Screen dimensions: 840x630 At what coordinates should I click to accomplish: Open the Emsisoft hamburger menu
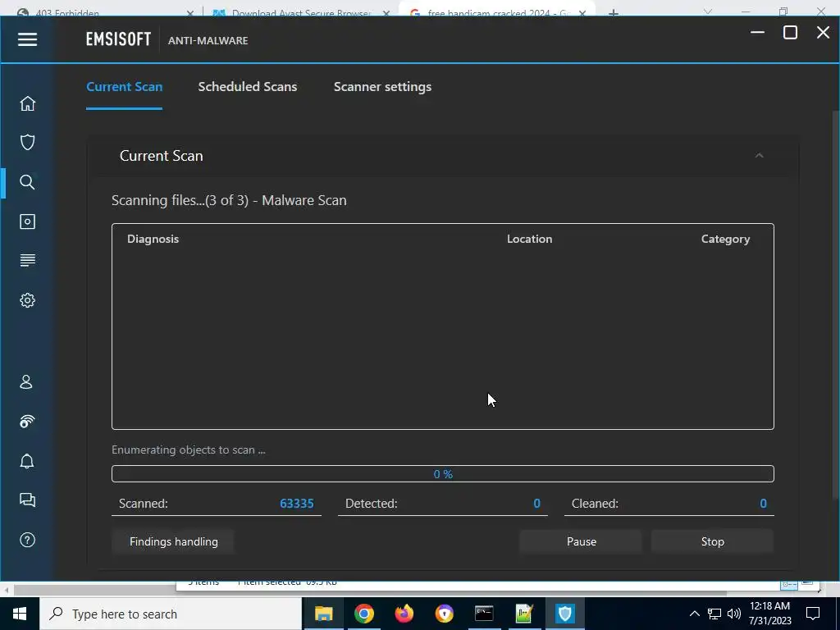coord(27,39)
